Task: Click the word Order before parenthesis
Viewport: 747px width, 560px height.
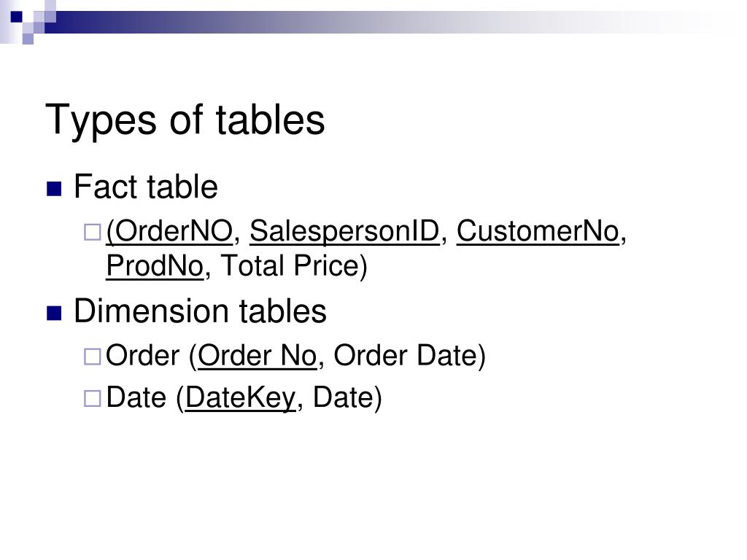Action: tap(142, 355)
